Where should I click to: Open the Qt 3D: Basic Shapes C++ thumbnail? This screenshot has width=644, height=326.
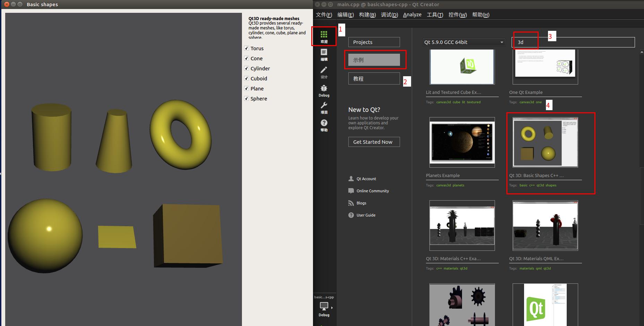click(x=545, y=142)
